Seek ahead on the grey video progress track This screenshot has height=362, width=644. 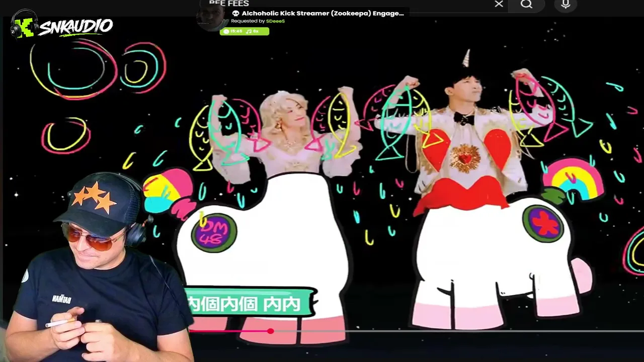459,331
